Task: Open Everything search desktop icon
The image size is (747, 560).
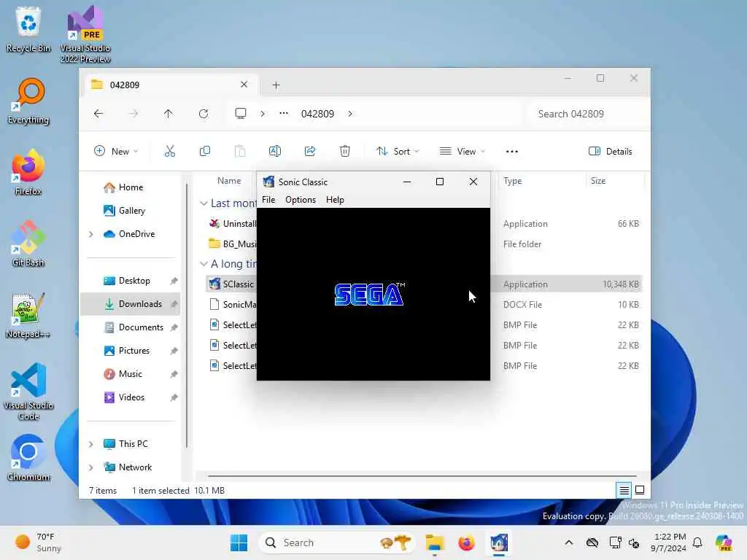Action: [28, 101]
